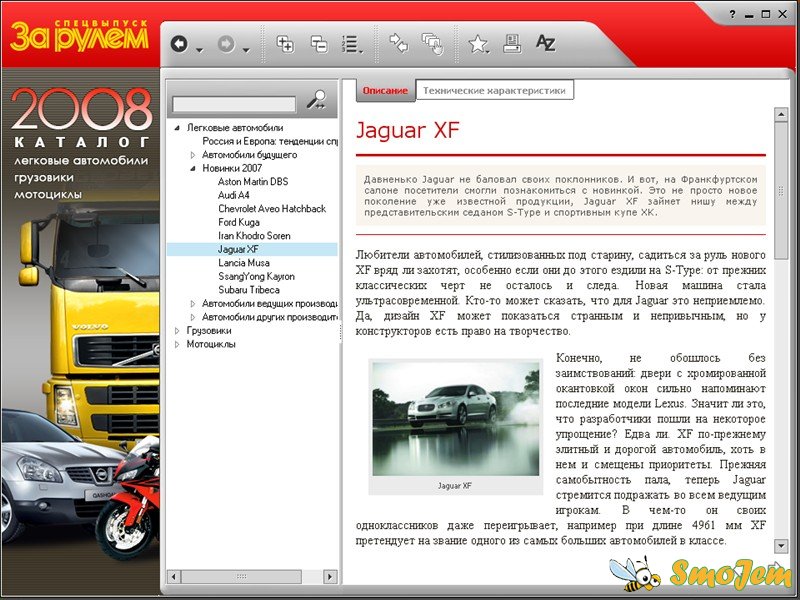The height and width of the screenshot is (600, 800).
Task: Click the Мотоциклы tree label
Action: click(211, 344)
